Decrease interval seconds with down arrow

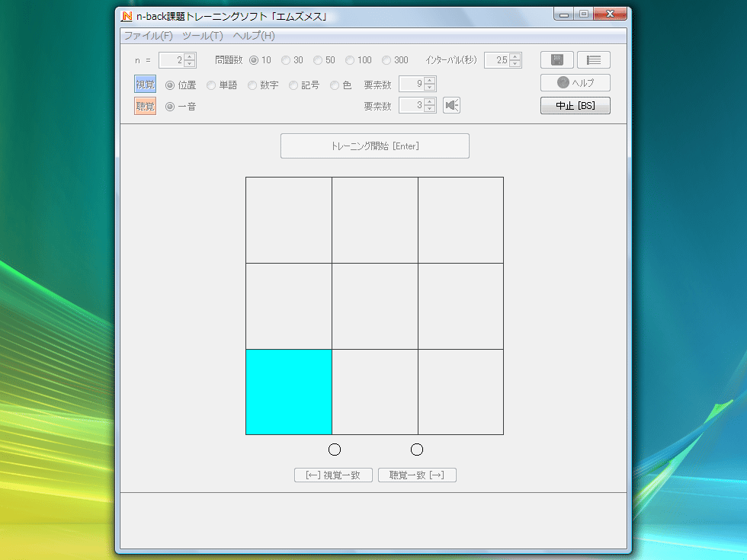(515, 64)
